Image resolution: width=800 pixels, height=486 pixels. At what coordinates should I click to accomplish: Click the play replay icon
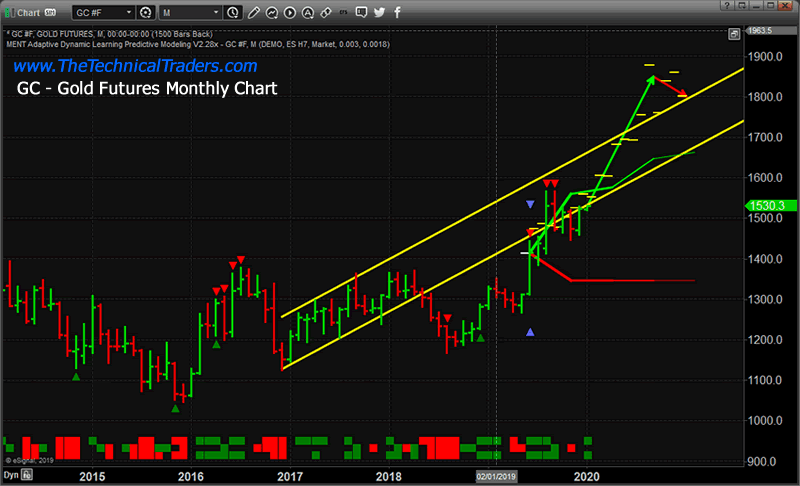pyautogui.click(x=290, y=12)
